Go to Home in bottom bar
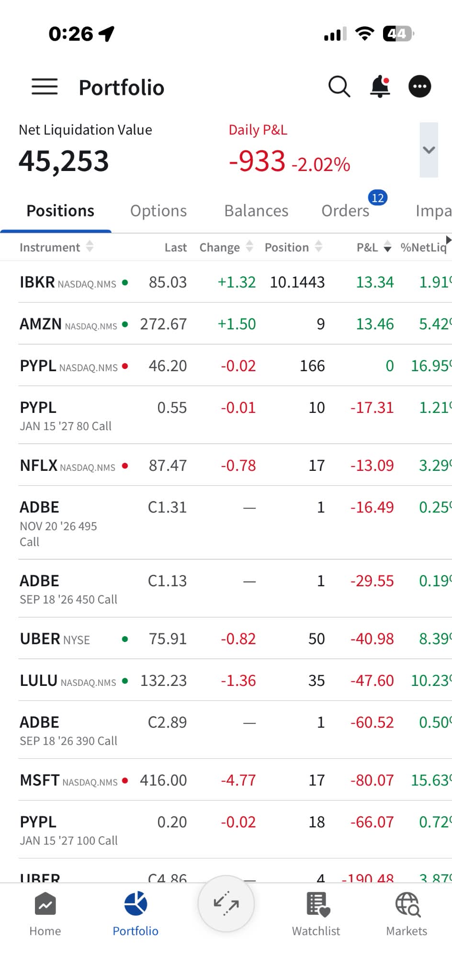The height and width of the screenshot is (980, 452). point(45,914)
